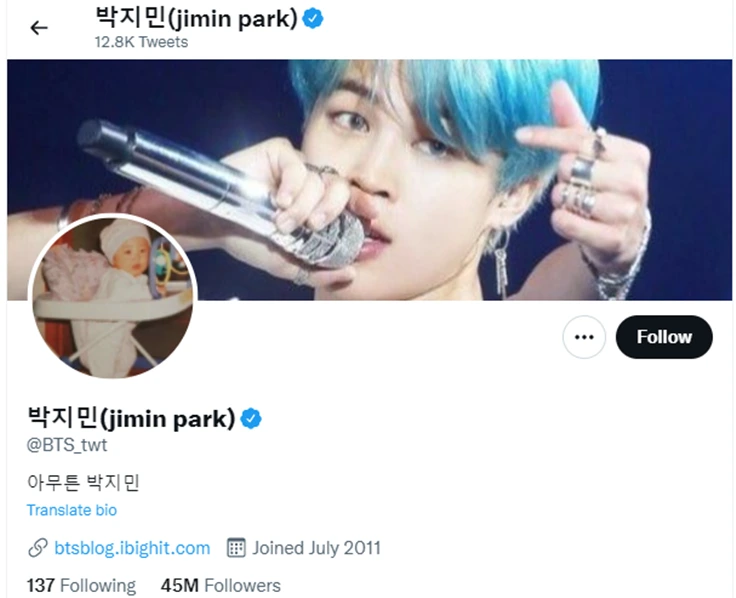Follow the jimin park account
This screenshot has height=598, width=736.
[664, 337]
